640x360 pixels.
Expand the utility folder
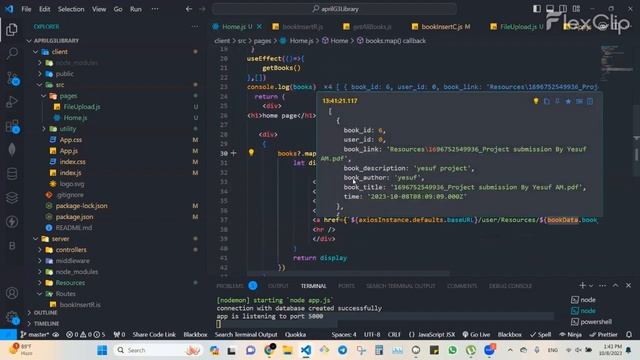[x=44, y=129]
